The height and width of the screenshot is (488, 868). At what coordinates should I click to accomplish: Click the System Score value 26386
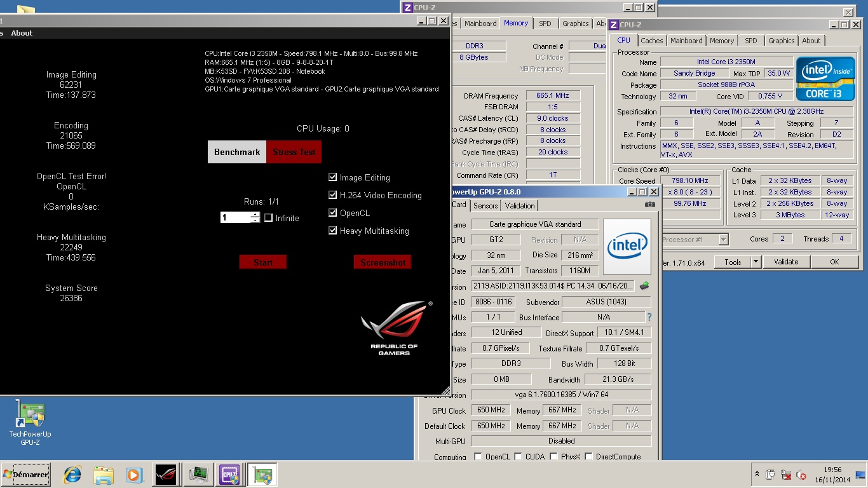pos(71,298)
